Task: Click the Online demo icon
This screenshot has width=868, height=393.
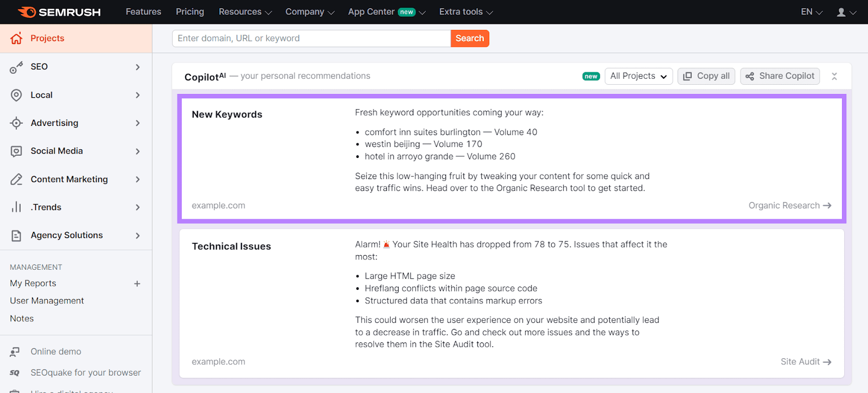Action: [x=15, y=352]
